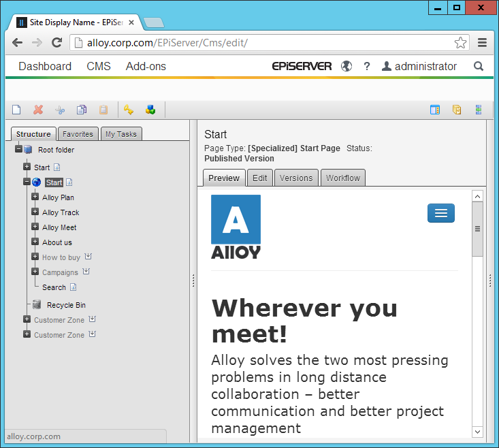Expand the second Customer Zone node

click(x=27, y=334)
